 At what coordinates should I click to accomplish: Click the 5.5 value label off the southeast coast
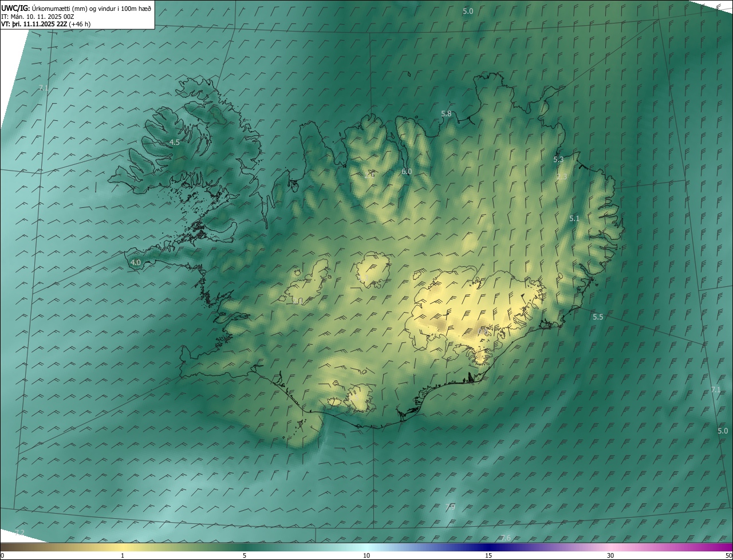pos(598,317)
